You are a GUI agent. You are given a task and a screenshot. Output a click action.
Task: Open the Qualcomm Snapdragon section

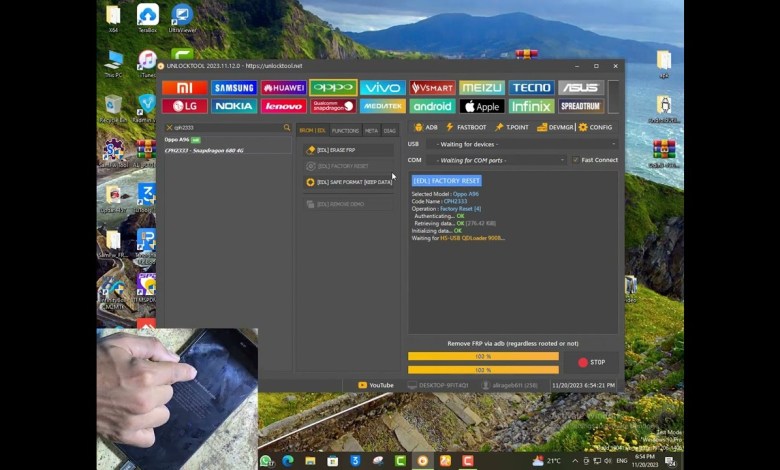pos(333,106)
